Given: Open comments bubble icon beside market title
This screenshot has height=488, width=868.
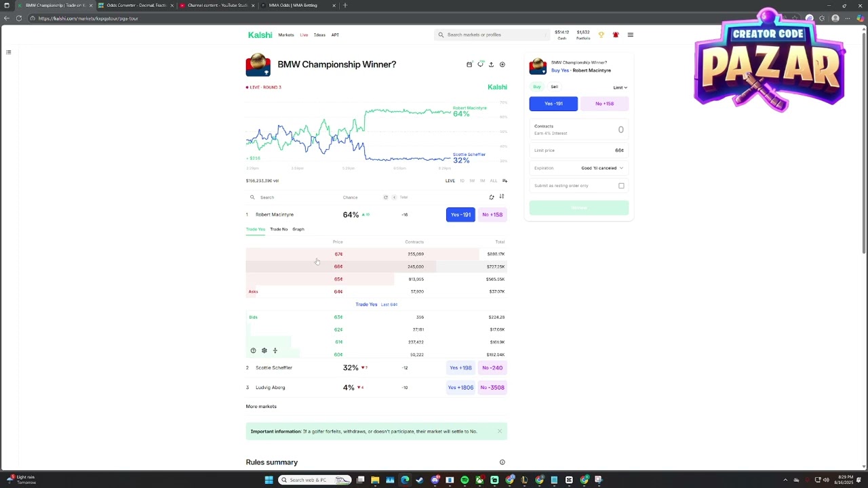Looking at the screenshot, I should (x=480, y=64).
